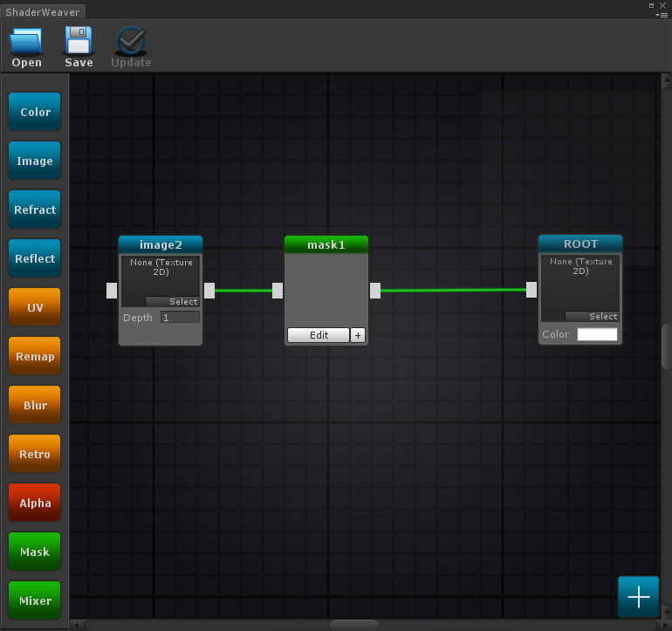Click the Depth input field on image2
The height and width of the screenshot is (631, 672).
click(180, 318)
